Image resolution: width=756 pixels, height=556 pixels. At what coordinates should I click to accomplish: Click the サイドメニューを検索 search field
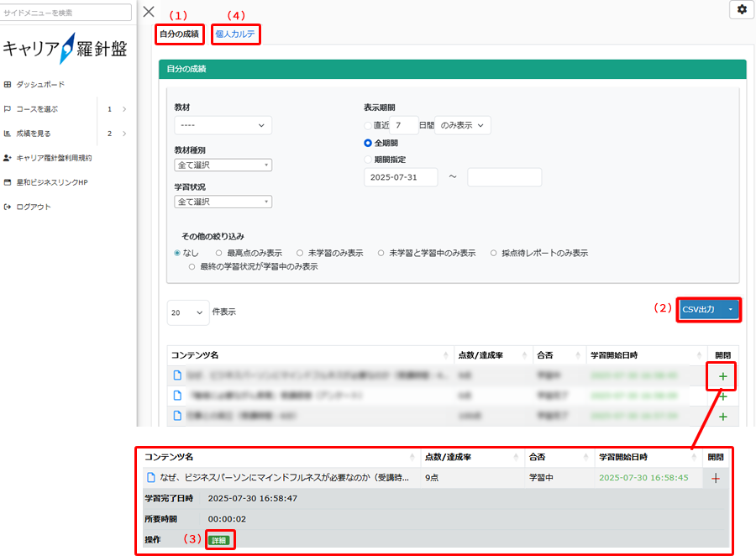point(66,13)
